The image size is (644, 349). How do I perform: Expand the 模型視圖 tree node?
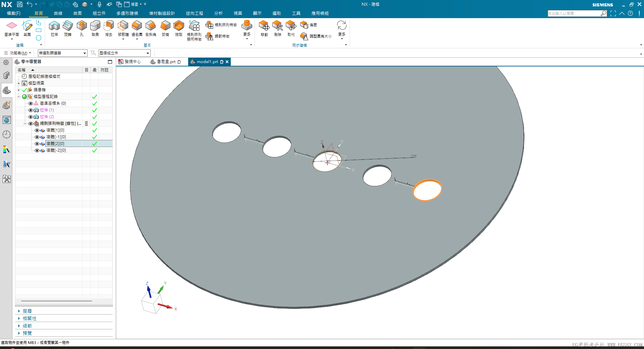coord(19,83)
